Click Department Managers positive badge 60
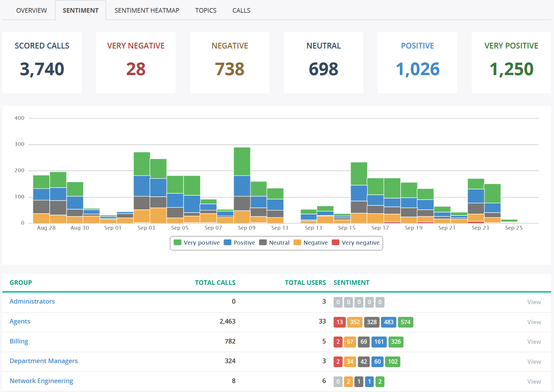 click(x=378, y=362)
